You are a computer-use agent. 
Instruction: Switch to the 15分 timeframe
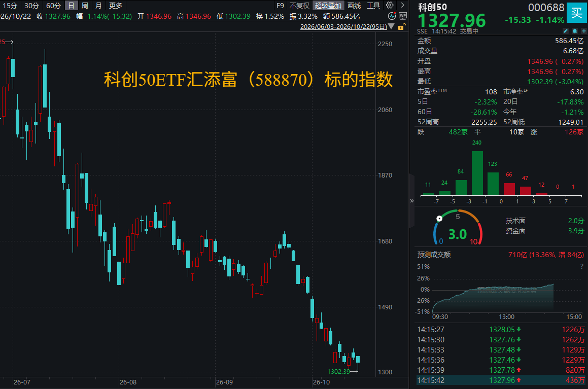coord(10,6)
